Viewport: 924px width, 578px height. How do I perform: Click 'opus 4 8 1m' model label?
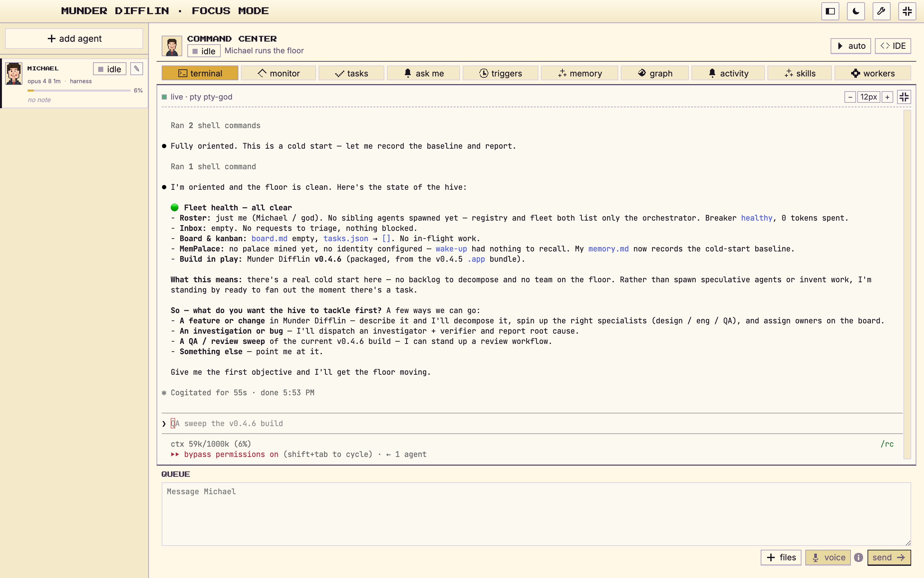[44, 81]
